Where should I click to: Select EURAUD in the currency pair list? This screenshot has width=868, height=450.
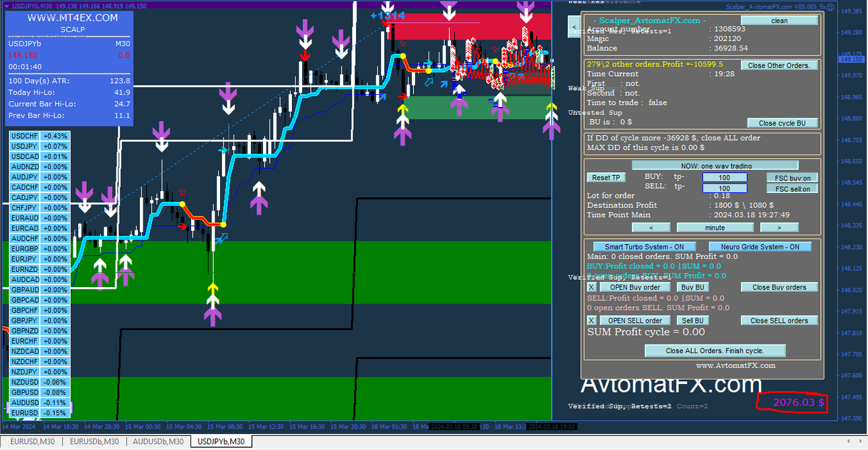click(x=25, y=218)
